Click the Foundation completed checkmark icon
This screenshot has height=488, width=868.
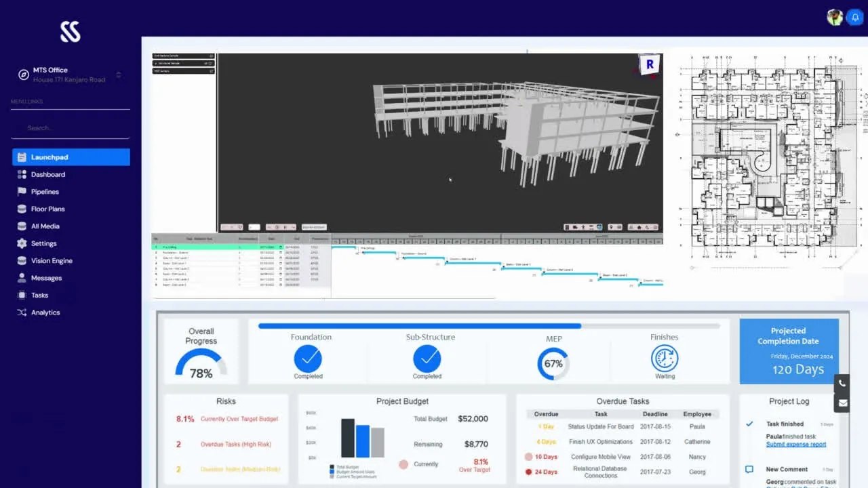(x=308, y=359)
